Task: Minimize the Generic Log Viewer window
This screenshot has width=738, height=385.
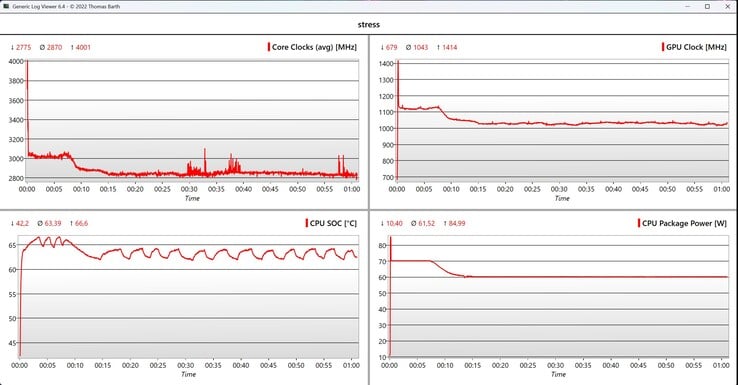Action: [688, 6]
